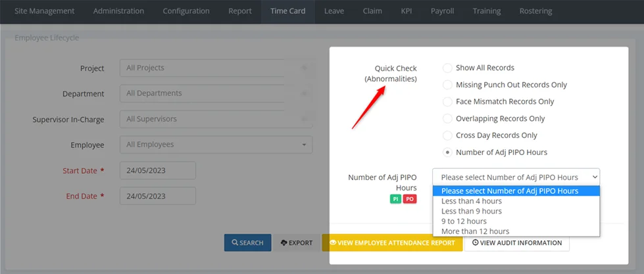The image size is (644, 274).
Task: Click the red PO badge
Action: [409, 199]
